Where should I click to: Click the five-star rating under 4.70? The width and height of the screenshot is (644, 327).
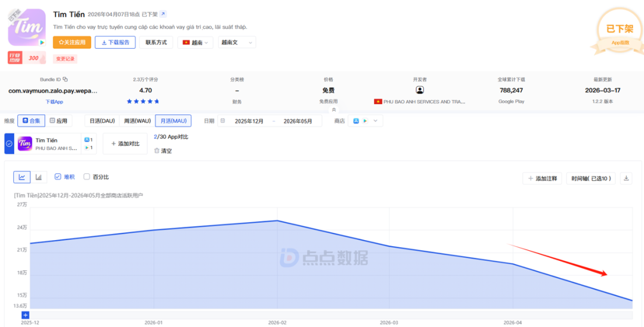click(x=143, y=101)
